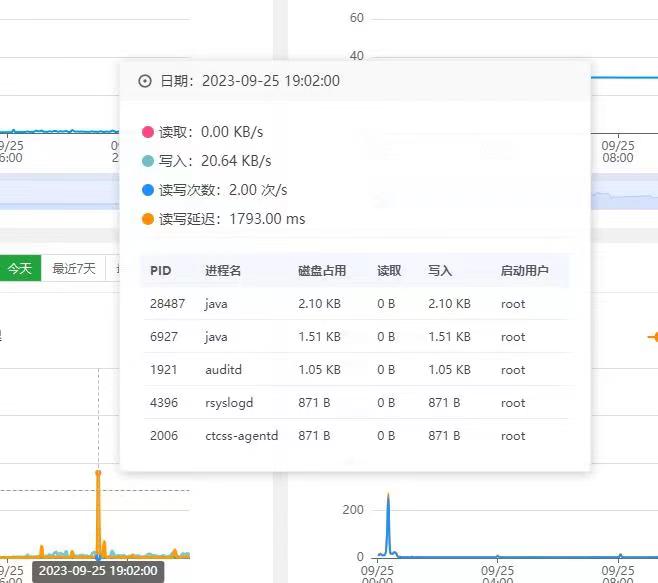Click PID 6927 in the process table
The height and width of the screenshot is (583, 658).
(164, 337)
